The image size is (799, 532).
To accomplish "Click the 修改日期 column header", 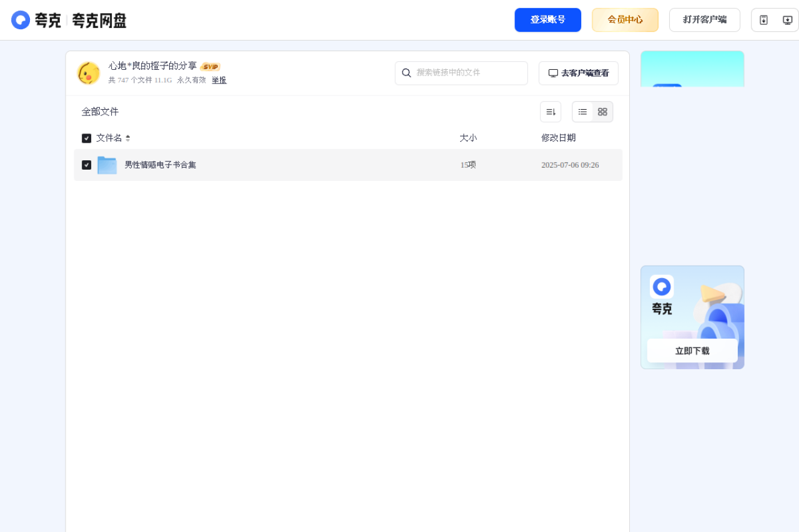I will (x=558, y=138).
